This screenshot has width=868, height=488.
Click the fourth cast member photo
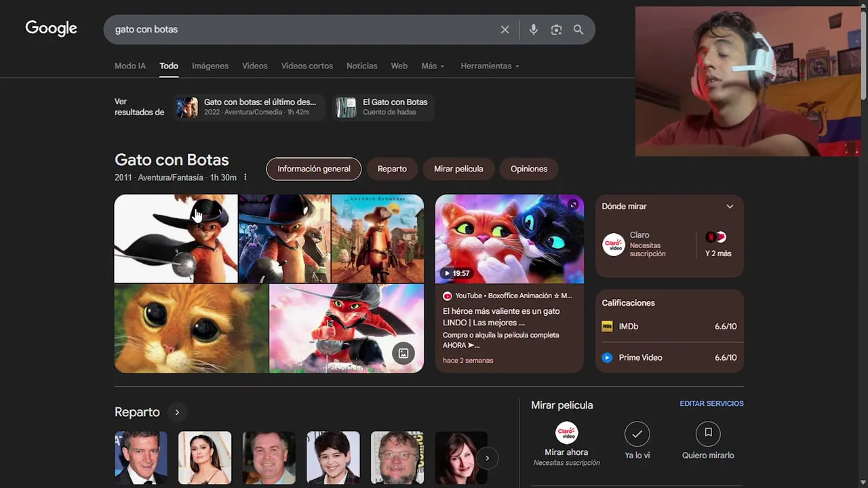pos(333,458)
